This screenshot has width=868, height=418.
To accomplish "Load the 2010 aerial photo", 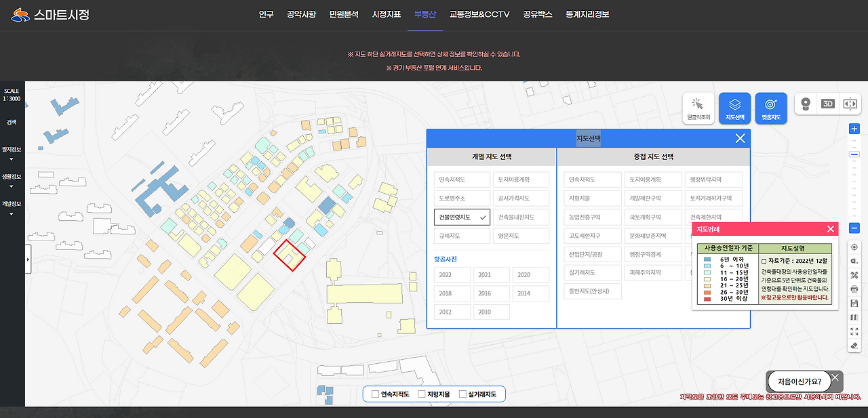I will pos(491,312).
